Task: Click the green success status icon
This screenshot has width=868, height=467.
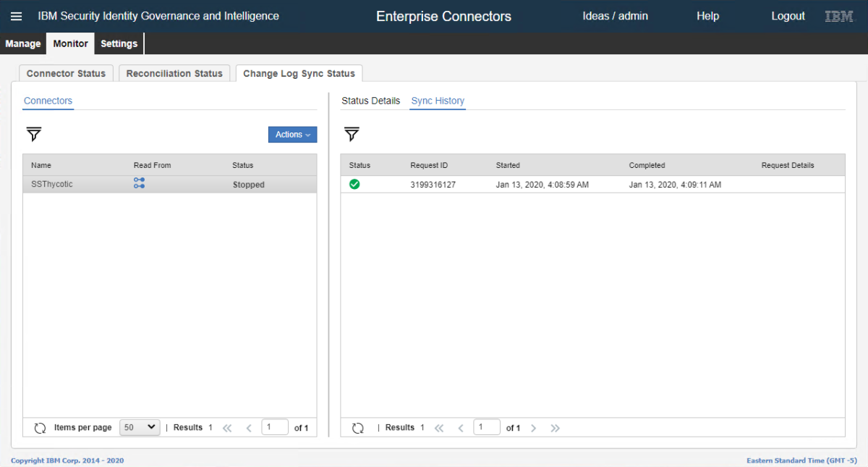Action: pyautogui.click(x=354, y=185)
